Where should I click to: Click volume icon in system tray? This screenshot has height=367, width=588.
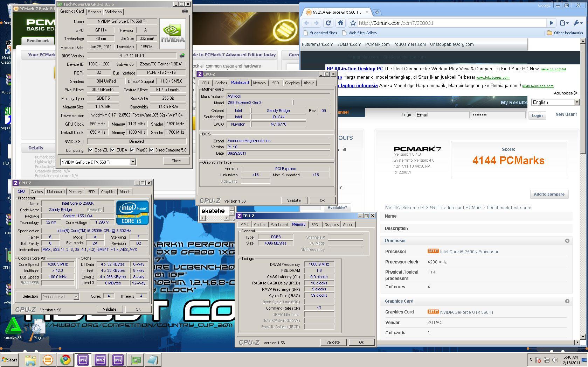coord(555,360)
